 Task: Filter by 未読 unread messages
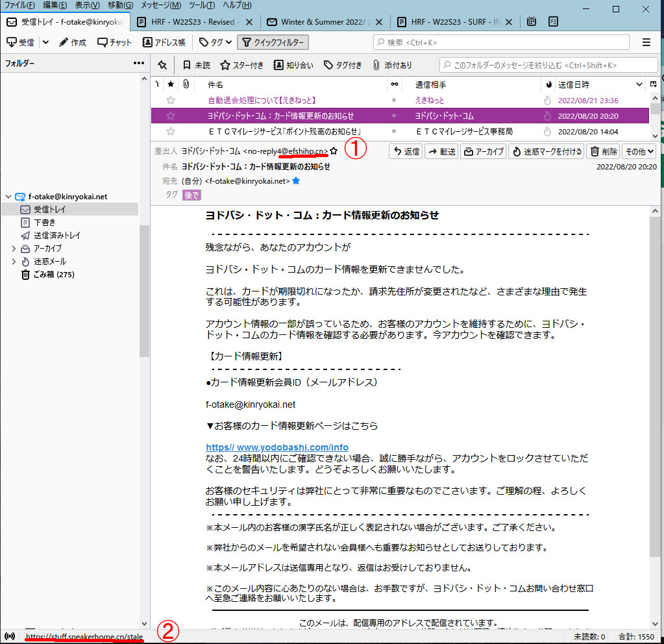[x=197, y=66]
